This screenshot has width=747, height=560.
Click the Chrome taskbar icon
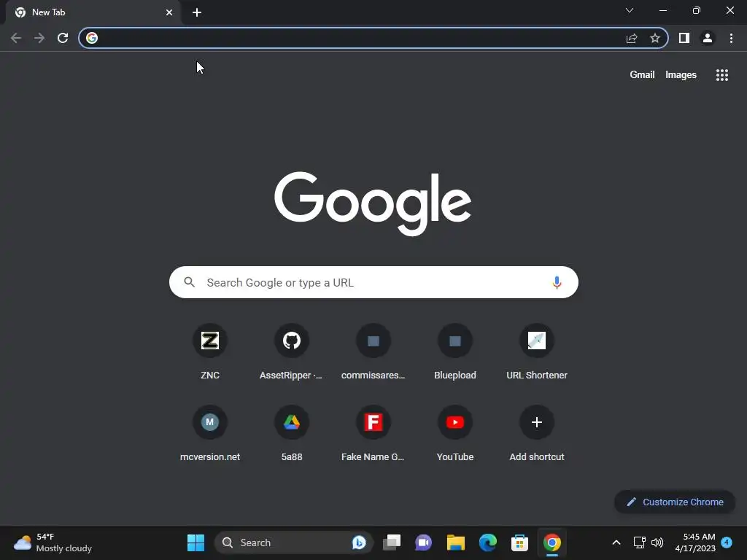pyautogui.click(x=551, y=542)
